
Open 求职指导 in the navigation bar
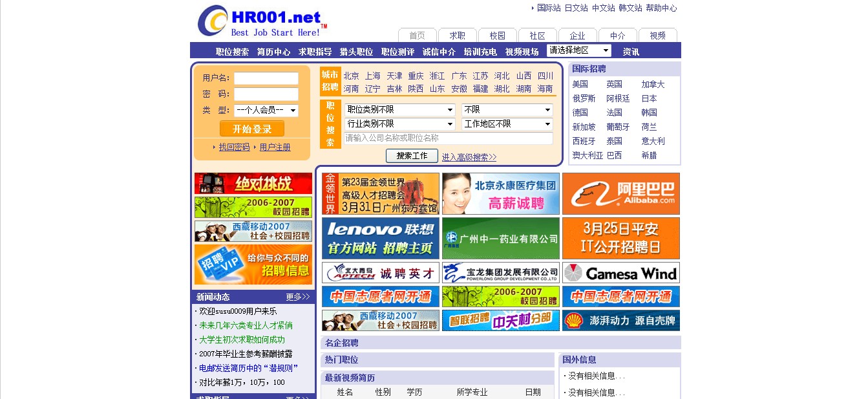coord(315,52)
